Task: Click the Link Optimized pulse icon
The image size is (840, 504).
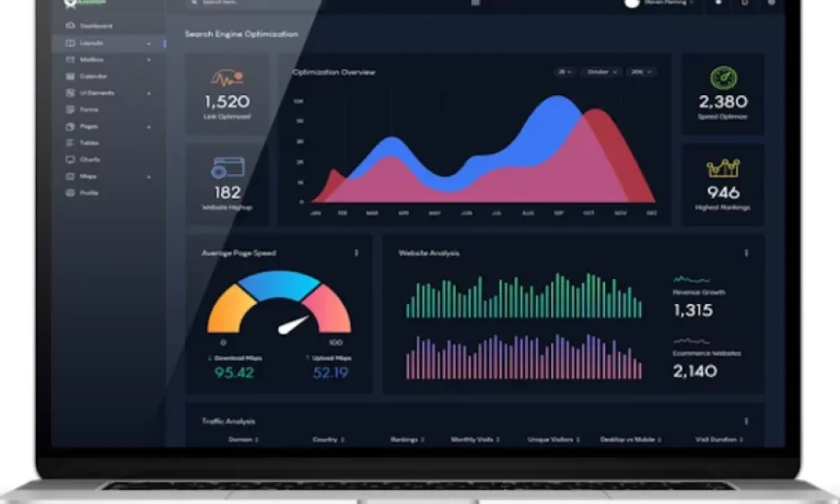Action: coord(227,78)
